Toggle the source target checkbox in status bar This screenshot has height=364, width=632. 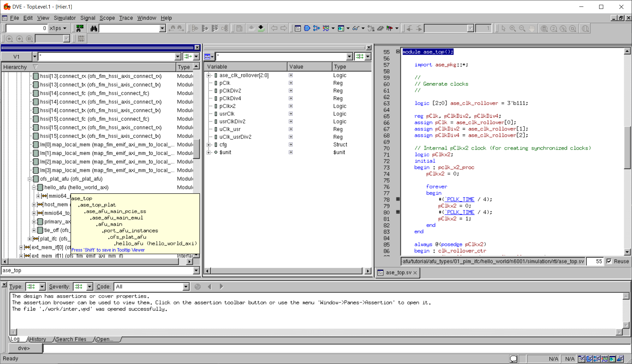coord(582,359)
